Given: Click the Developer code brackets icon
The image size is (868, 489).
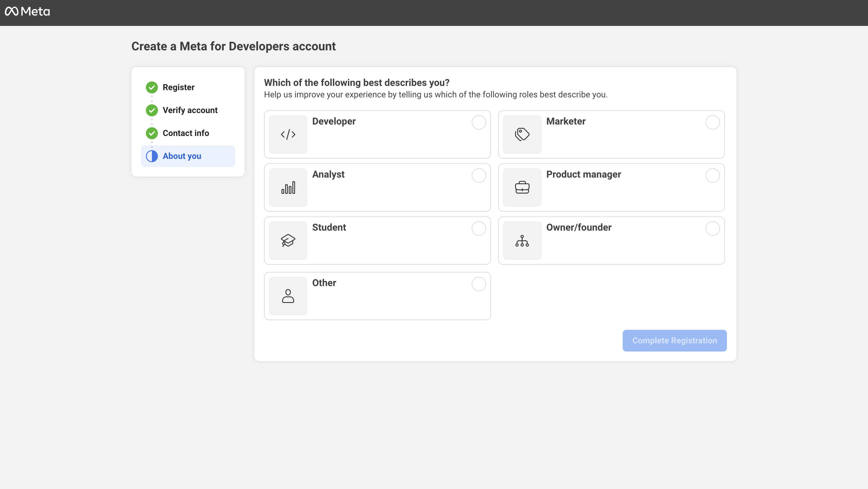Looking at the screenshot, I should coord(288,134).
